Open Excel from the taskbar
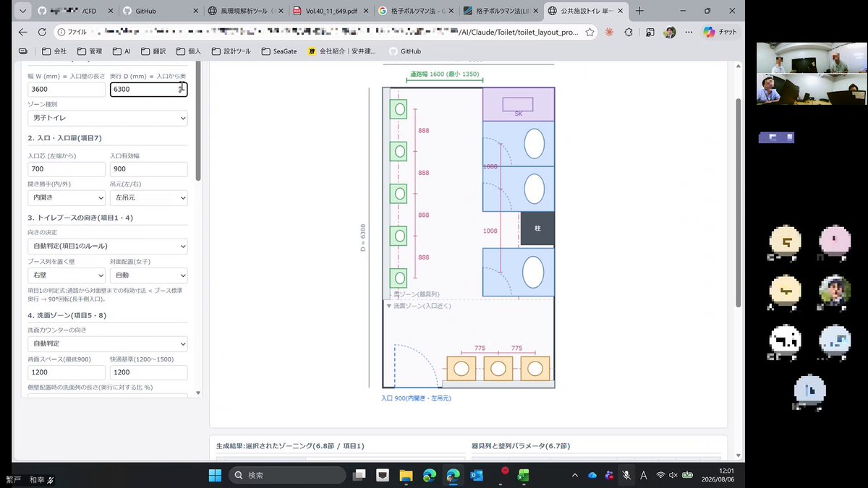Image resolution: width=868 pixels, height=488 pixels. (x=523, y=475)
